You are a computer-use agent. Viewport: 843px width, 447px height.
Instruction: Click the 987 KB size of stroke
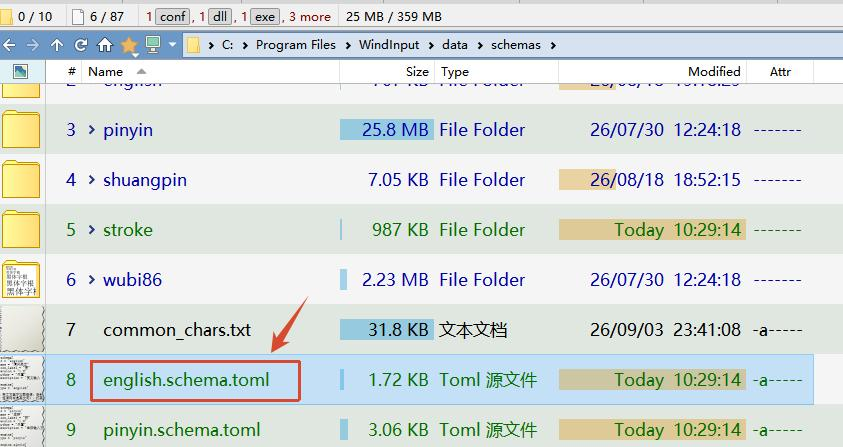pos(400,230)
